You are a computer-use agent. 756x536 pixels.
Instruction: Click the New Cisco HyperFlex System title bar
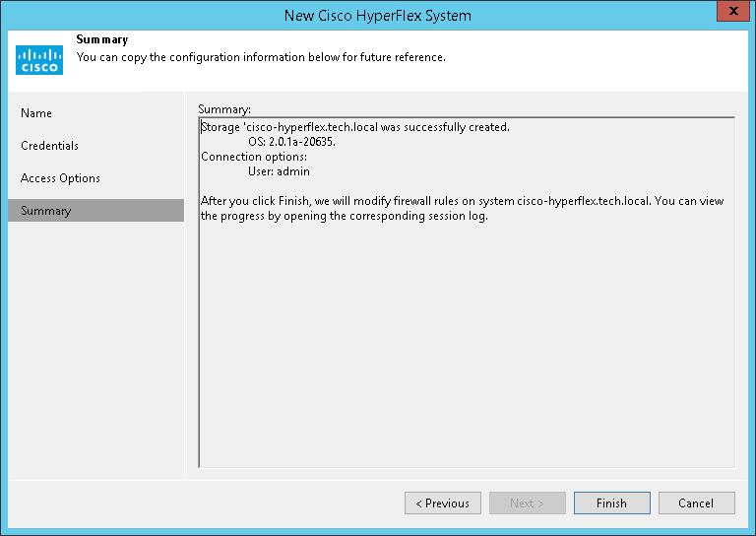tap(377, 15)
